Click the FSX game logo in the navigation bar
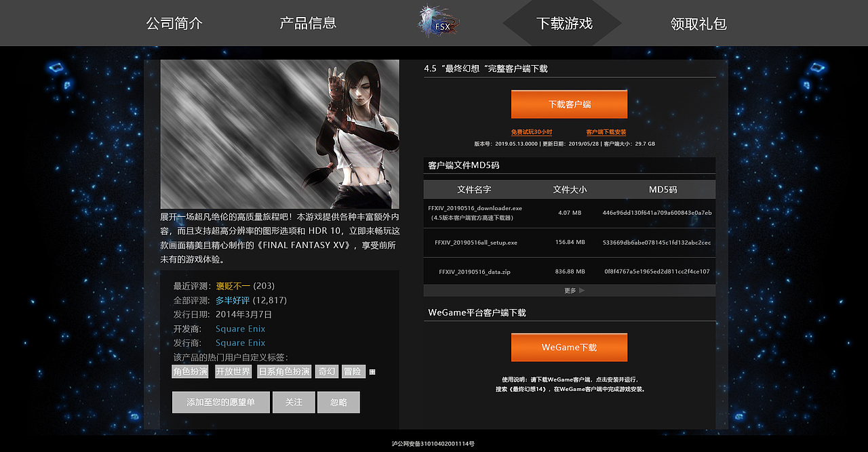This screenshot has width=868, height=452. (x=437, y=22)
